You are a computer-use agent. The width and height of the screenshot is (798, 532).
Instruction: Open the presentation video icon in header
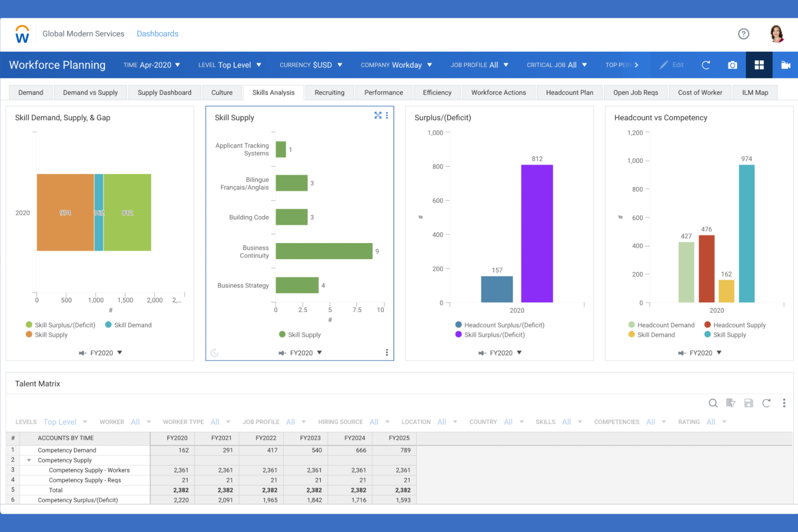786,65
